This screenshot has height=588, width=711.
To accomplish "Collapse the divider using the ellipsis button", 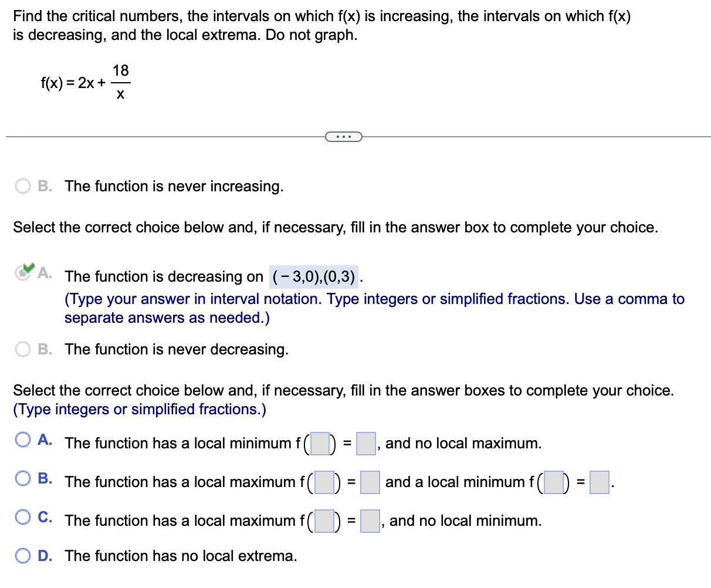I will [344, 136].
